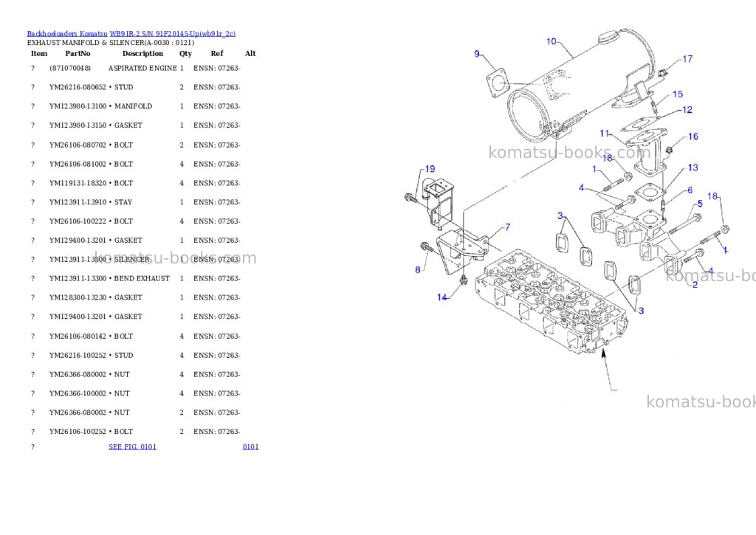Select part number YM128300-13230
756x535 pixels.
tap(78, 298)
